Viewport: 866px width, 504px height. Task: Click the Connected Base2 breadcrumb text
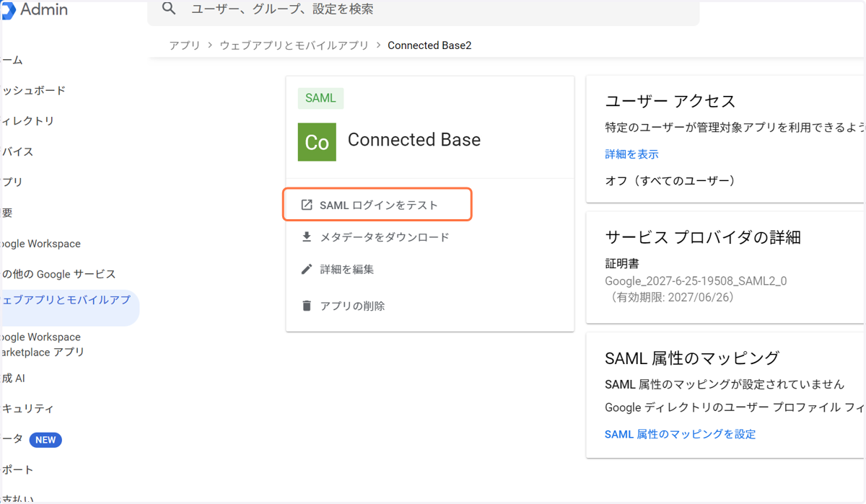pyautogui.click(x=429, y=45)
